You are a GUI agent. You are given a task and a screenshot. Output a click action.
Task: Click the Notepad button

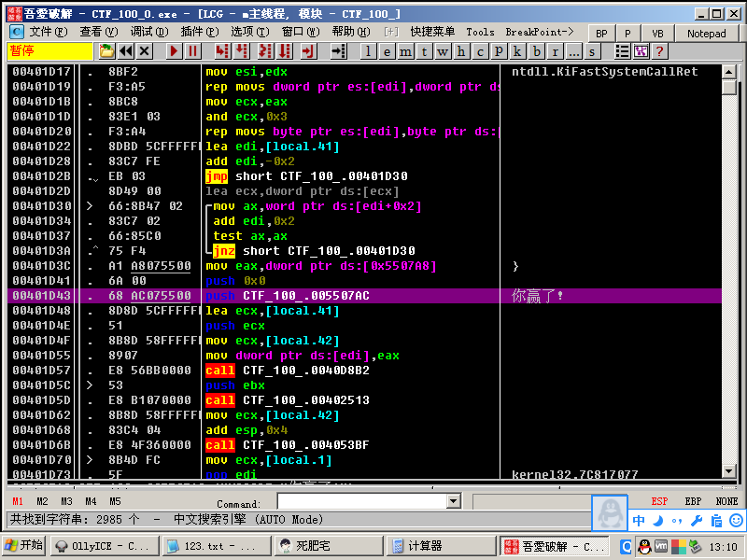pyautogui.click(x=706, y=33)
